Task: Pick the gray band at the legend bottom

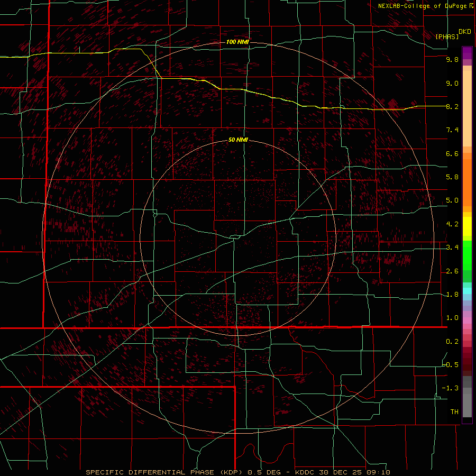Action: click(x=467, y=402)
